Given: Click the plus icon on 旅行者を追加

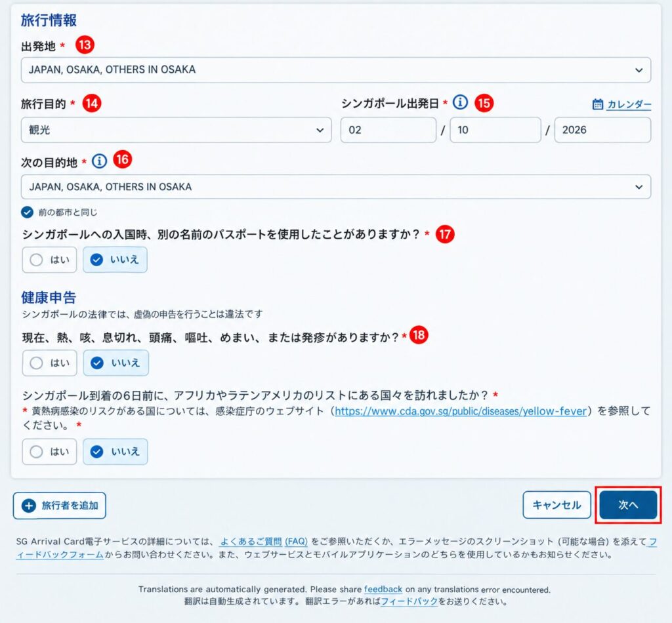Looking at the screenshot, I should click(x=29, y=506).
